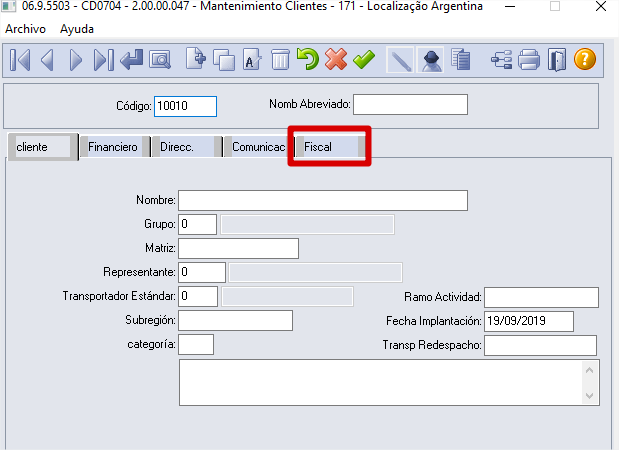This screenshot has width=619, height=450.
Task: Click the go-to record return arrow icon
Action: click(x=131, y=60)
